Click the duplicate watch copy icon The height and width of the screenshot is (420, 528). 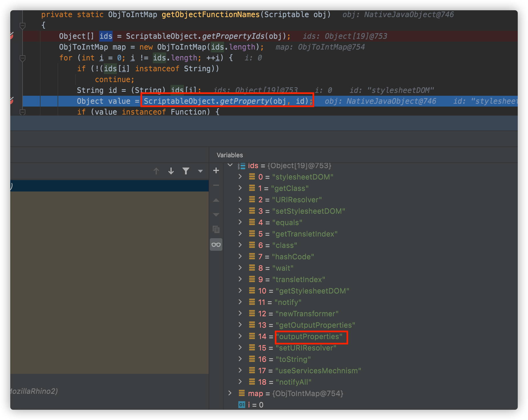click(216, 229)
